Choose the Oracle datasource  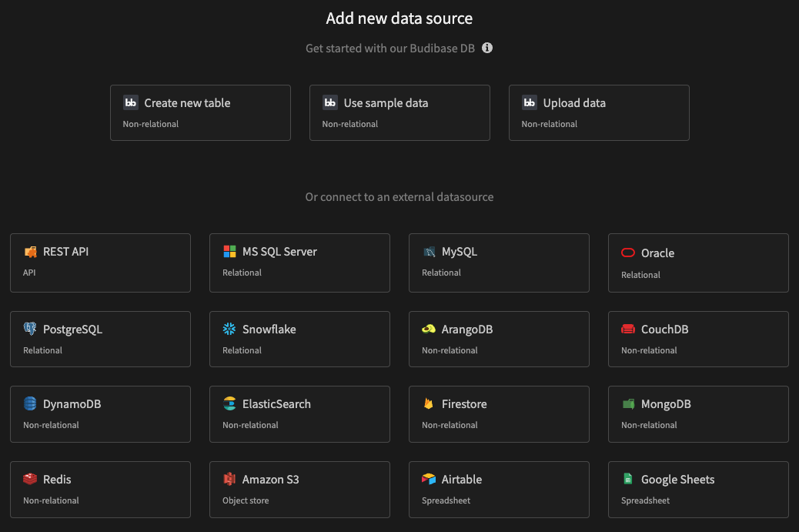point(698,263)
